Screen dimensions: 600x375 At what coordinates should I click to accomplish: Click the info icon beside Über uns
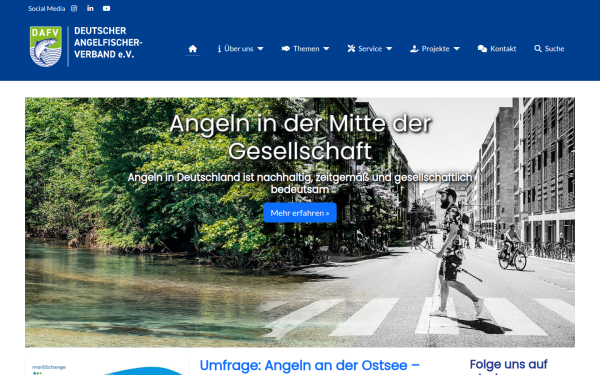[x=219, y=49]
